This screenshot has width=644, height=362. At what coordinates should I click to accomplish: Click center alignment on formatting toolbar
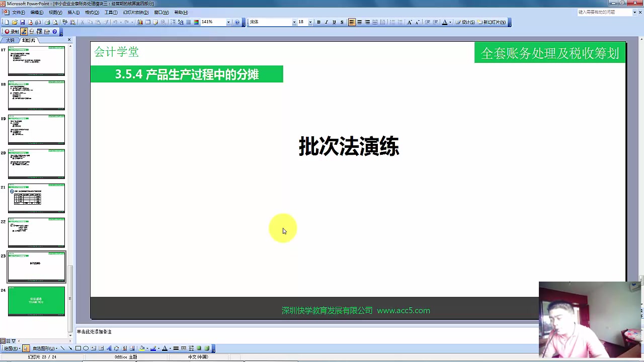[x=359, y=22]
